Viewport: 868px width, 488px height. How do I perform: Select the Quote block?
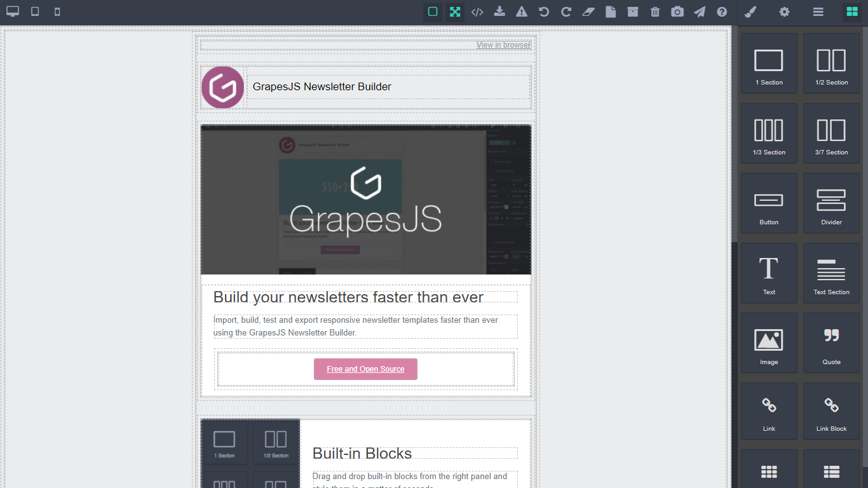[831, 343]
